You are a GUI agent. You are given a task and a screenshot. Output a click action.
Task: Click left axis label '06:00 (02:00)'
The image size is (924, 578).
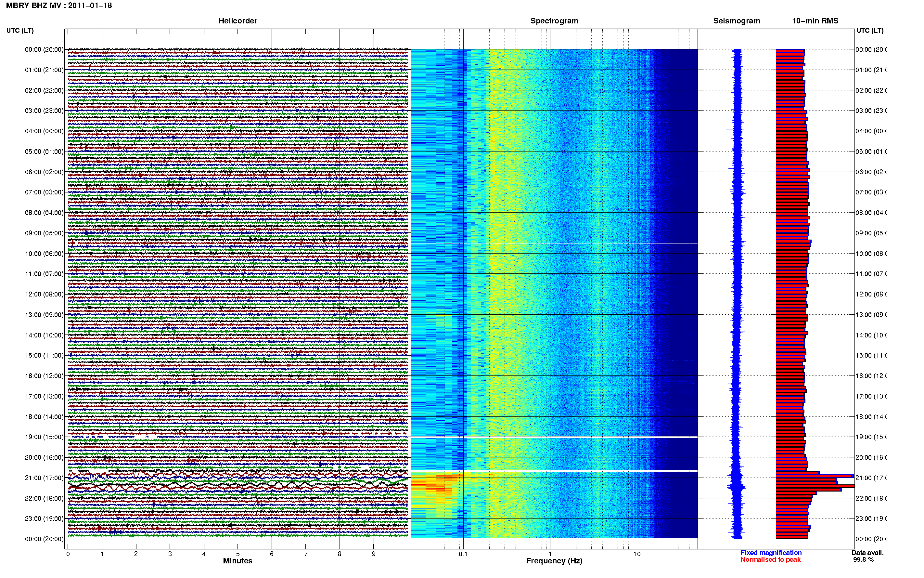click(x=44, y=172)
